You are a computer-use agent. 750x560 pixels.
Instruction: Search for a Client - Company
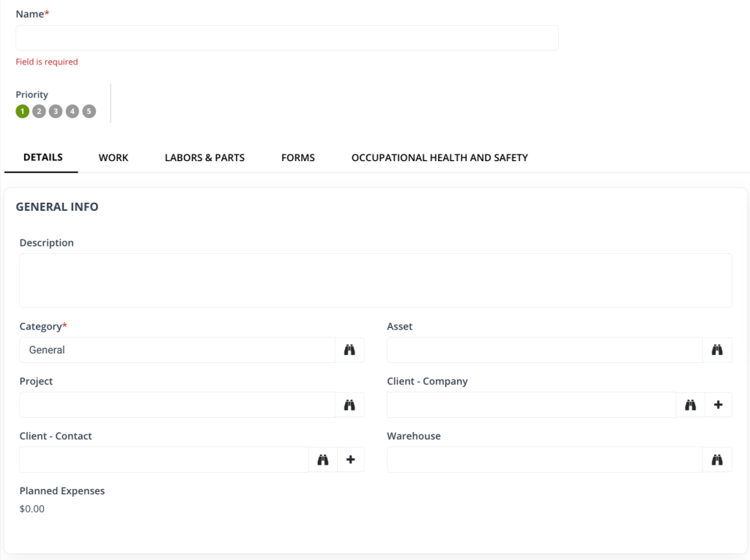[x=689, y=405]
